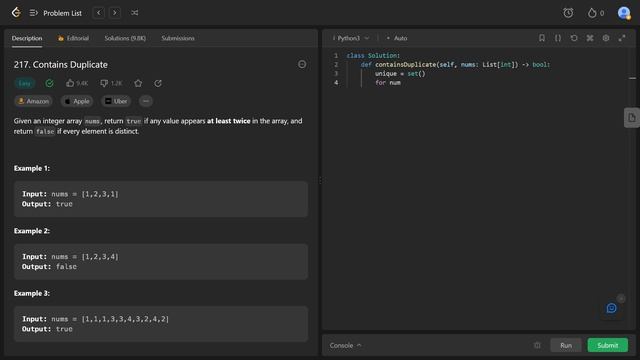Viewport: 640px width, 360px height.
Task: Reset code to default icon
Action: (574, 38)
